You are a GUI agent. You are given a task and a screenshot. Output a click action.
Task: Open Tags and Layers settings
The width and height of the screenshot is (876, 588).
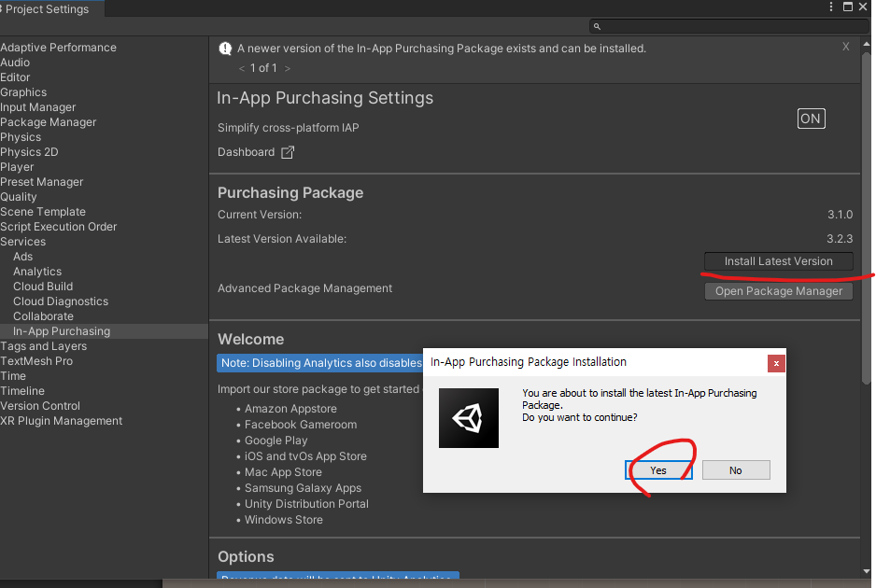coord(44,346)
